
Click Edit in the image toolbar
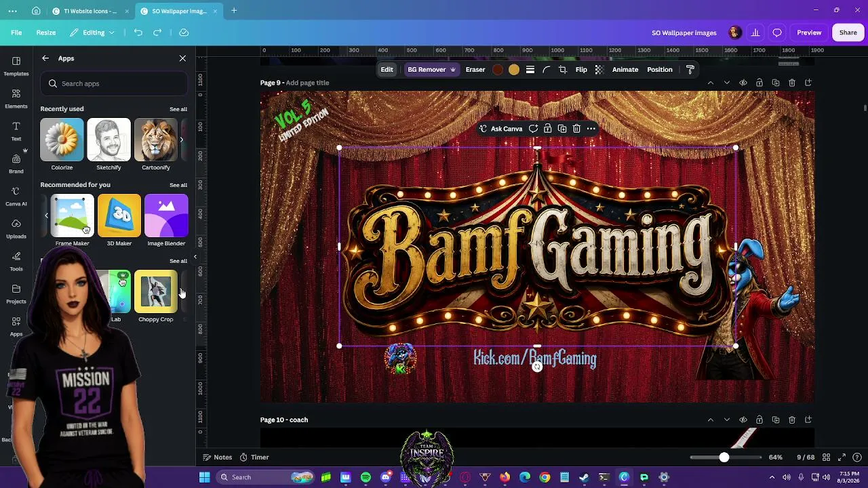tap(387, 70)
